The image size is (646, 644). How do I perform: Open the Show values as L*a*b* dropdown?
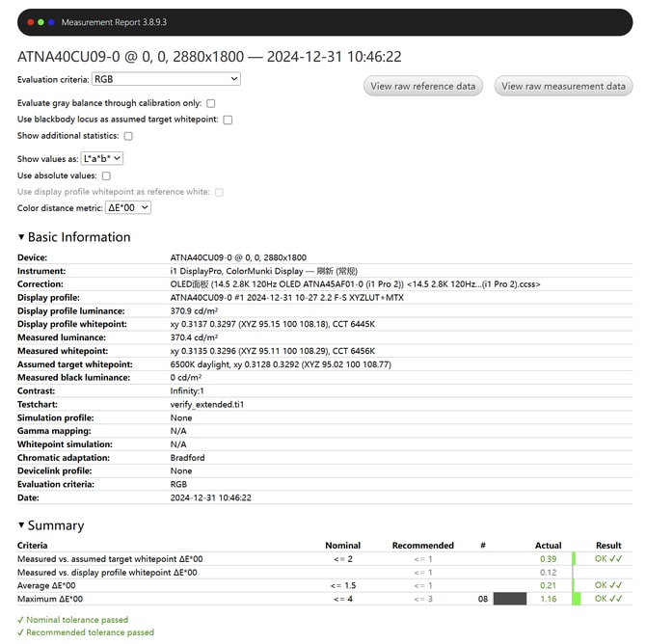tap(102, 159)
